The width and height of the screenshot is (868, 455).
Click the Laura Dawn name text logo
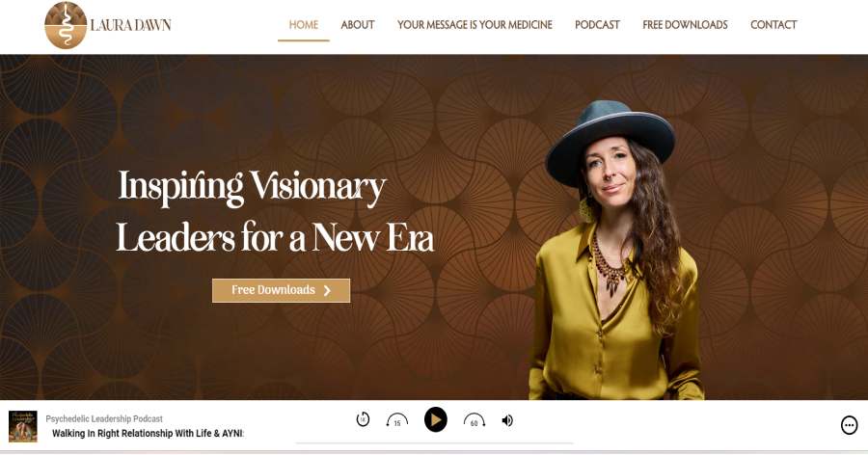coord(130,25)
